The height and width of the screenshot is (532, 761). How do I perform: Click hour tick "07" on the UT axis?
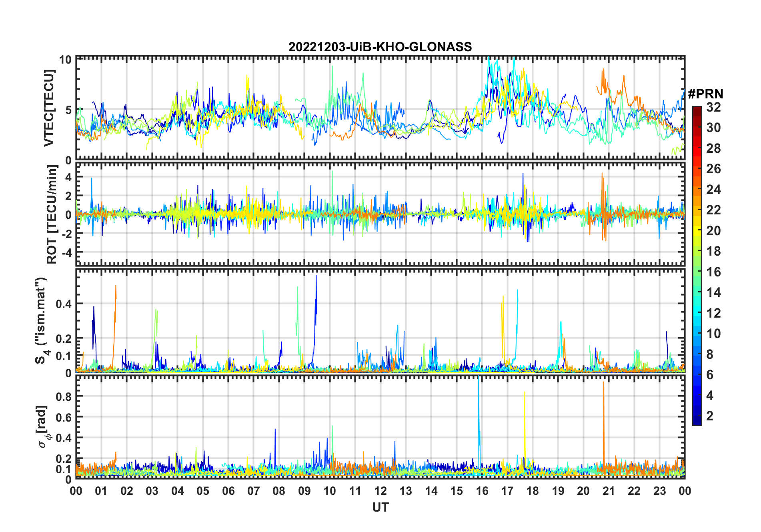pos(254,491)
